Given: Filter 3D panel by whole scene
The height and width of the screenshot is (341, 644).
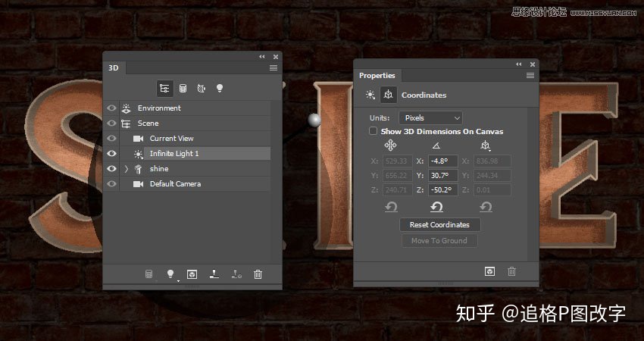Looking at the screenshot, I should point(164,89).
